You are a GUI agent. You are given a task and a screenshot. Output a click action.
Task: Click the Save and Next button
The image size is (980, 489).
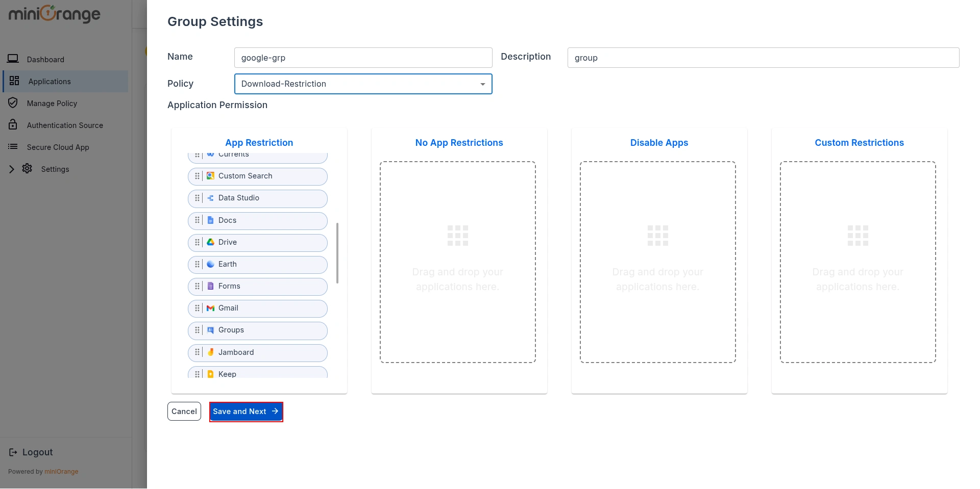tap(246, 411)
